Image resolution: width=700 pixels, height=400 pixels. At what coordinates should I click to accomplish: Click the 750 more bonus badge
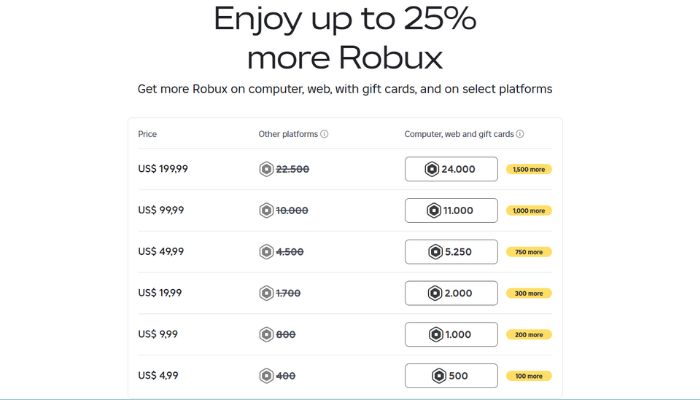coord(528,252)
